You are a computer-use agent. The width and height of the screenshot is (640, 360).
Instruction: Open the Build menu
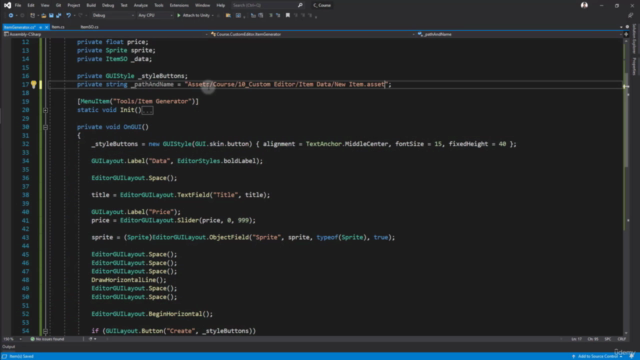pos(91,5)
